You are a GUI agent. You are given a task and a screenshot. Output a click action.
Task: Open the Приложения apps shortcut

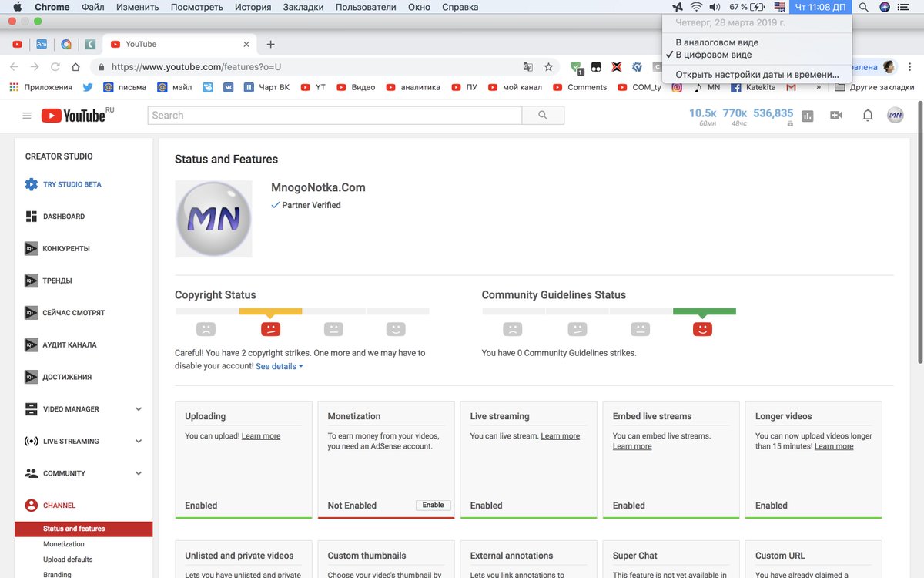42,87
